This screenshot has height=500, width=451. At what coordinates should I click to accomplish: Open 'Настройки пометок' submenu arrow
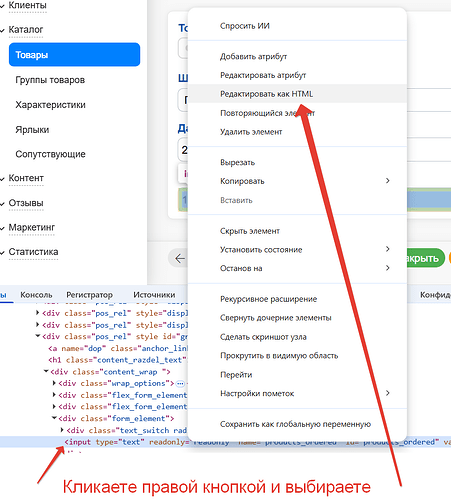click(387, 393)
